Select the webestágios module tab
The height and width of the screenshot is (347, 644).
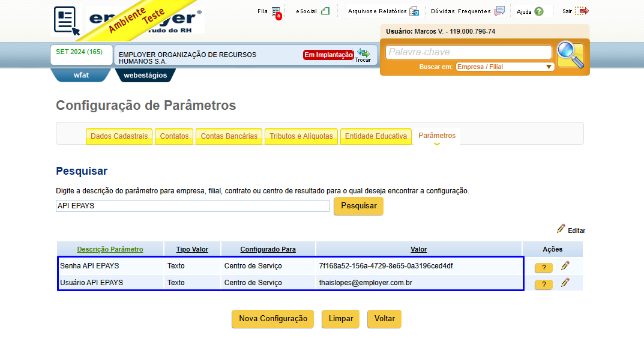point(145,75)
